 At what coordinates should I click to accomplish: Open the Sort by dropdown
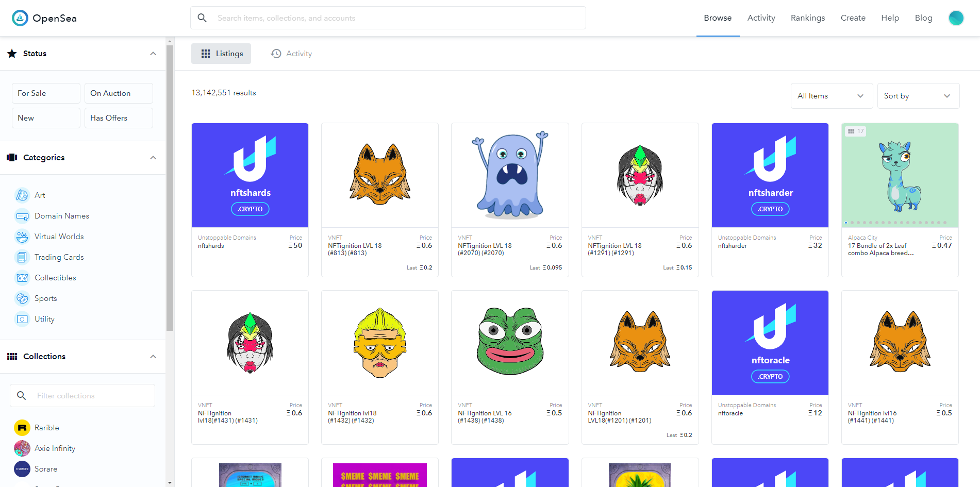tap(918, 96)
